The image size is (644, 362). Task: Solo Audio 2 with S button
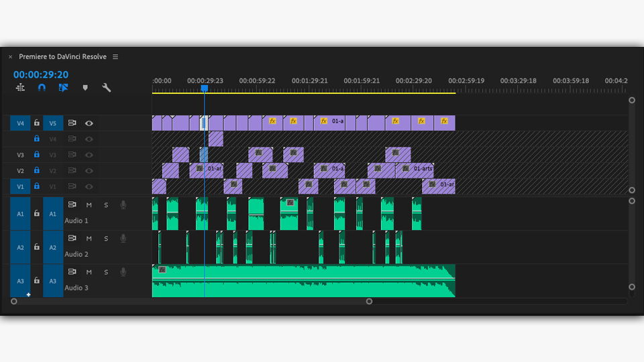106,239
